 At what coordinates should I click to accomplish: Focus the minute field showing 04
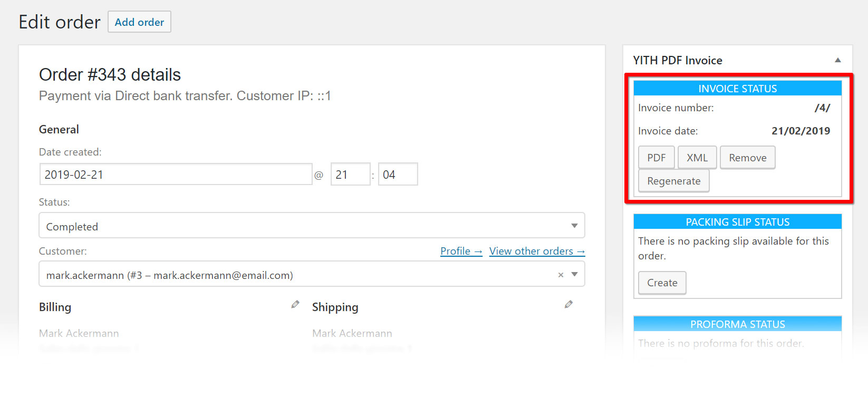pyautogui.click(x=398, y=174)
